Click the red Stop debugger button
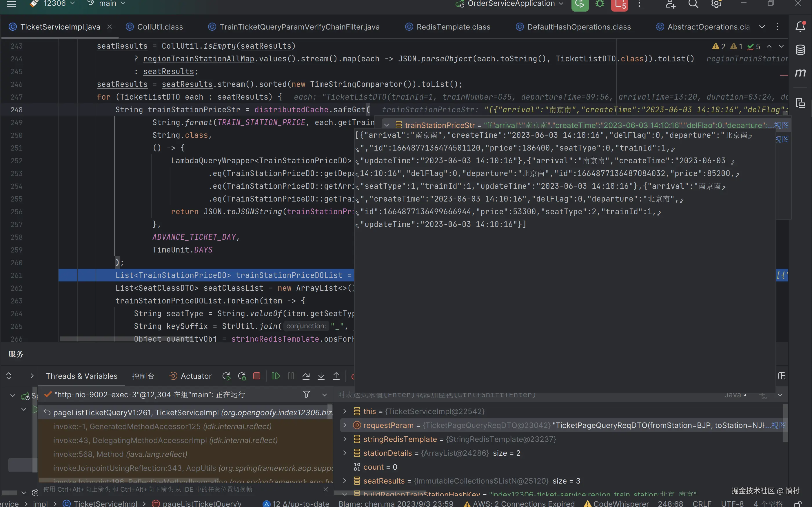Screen dimensions: 812x507 (x=257, y=376)
